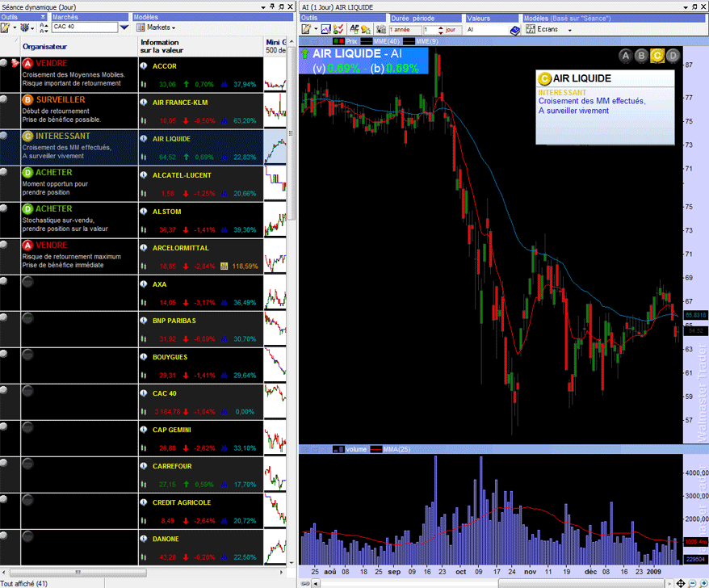Click the volume legend swatch
Screen dimensions: 709x588
point(338,449)
